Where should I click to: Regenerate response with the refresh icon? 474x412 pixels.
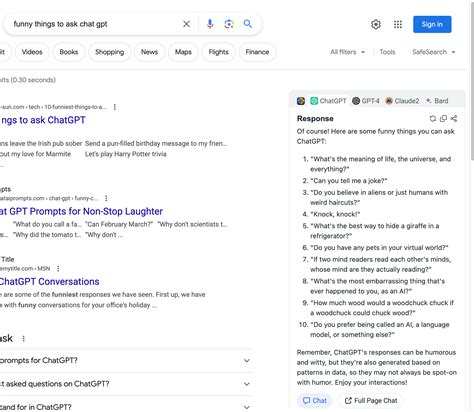click(433, 119)
